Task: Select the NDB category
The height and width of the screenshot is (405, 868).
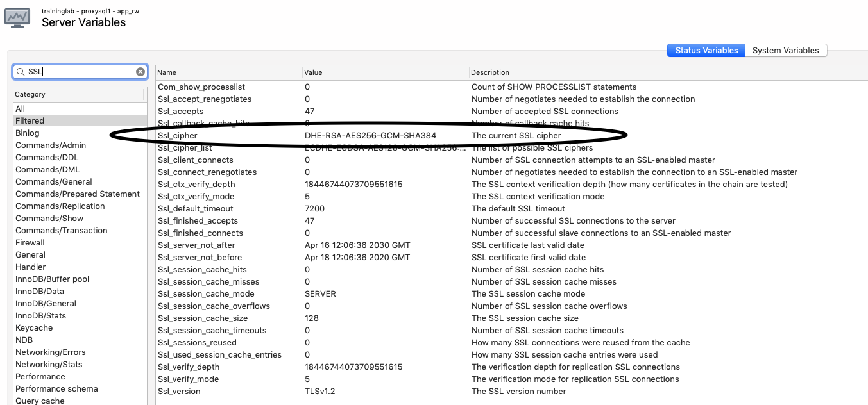Action: click(x=24, y=340)
